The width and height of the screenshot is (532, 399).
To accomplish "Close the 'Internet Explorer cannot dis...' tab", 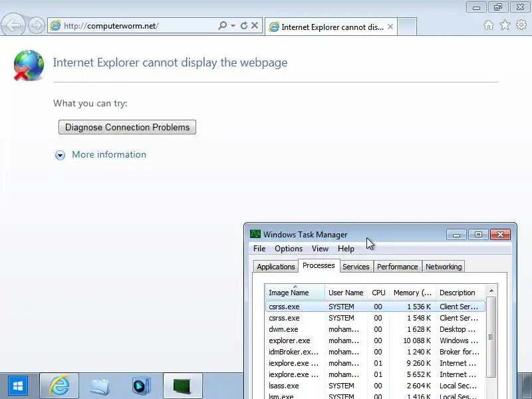I will click(x=390, y=27).
